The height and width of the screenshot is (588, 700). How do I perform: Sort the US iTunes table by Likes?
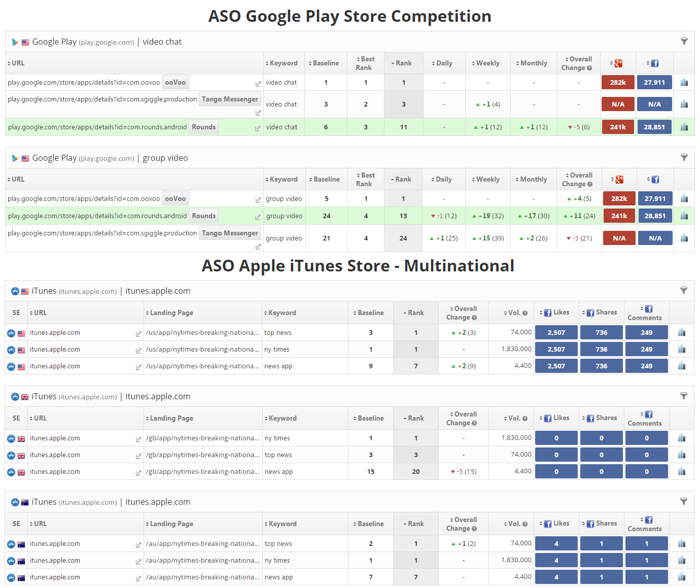554,313
